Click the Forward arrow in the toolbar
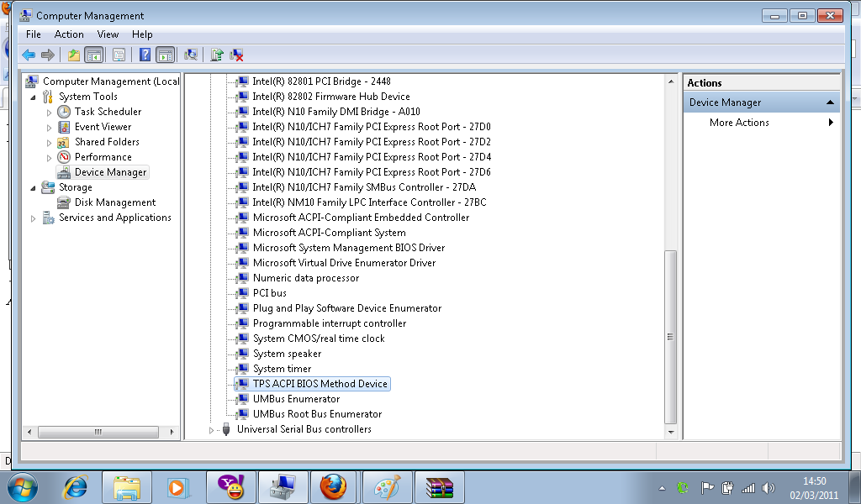Screen dimensions: 861x504 click(48, 55)
